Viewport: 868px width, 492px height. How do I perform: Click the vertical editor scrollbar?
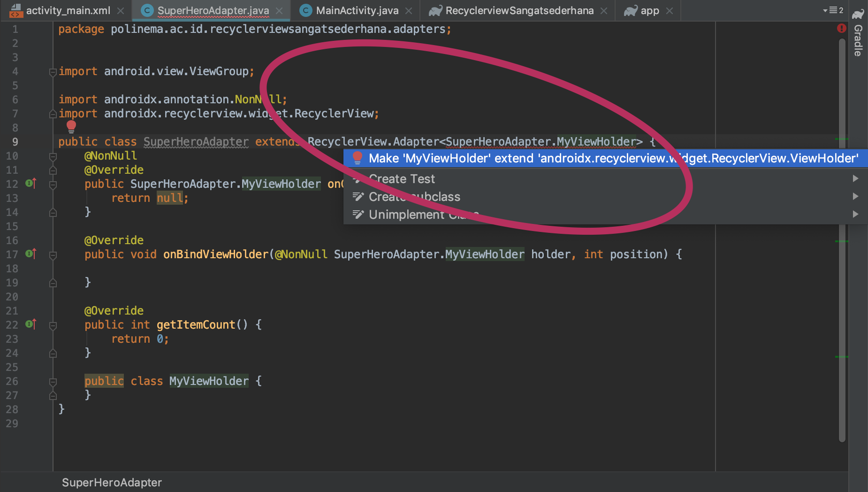point(842,239)
